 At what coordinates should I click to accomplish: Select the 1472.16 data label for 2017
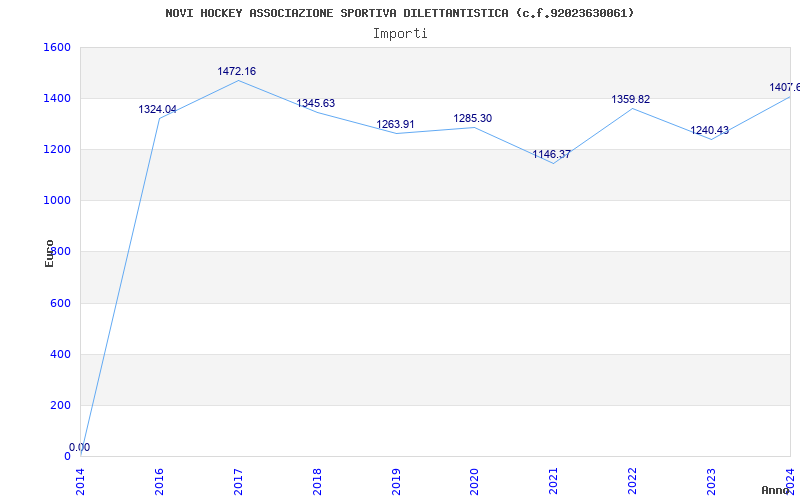(237, 71)
